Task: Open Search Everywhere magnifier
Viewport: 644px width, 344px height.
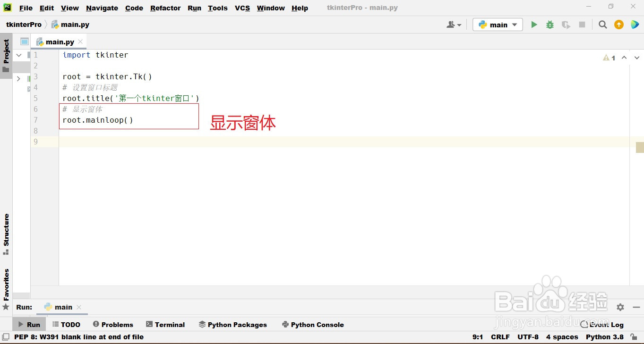Action: [602, 24]
